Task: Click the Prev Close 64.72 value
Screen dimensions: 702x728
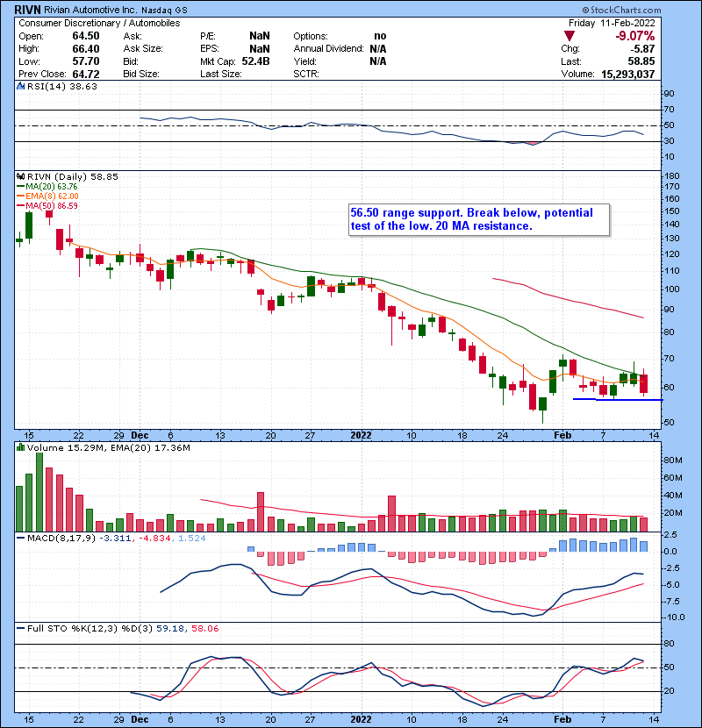Action: point(86,74)
